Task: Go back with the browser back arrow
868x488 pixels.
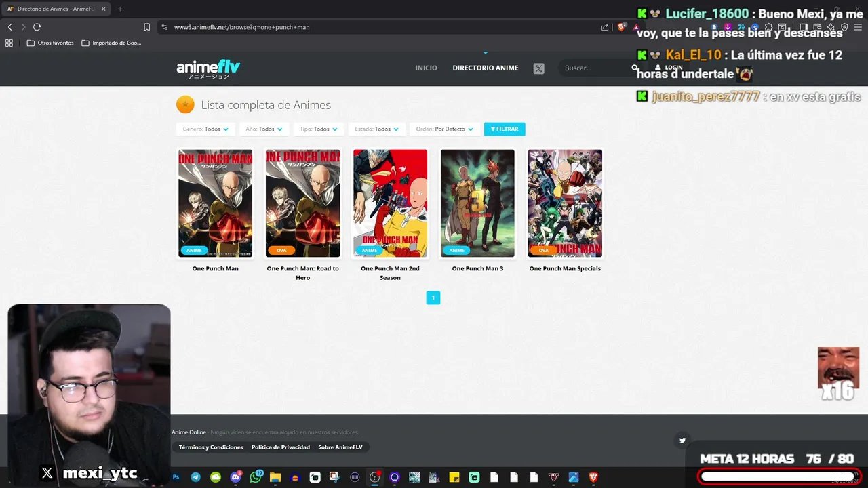Action: 9,27
